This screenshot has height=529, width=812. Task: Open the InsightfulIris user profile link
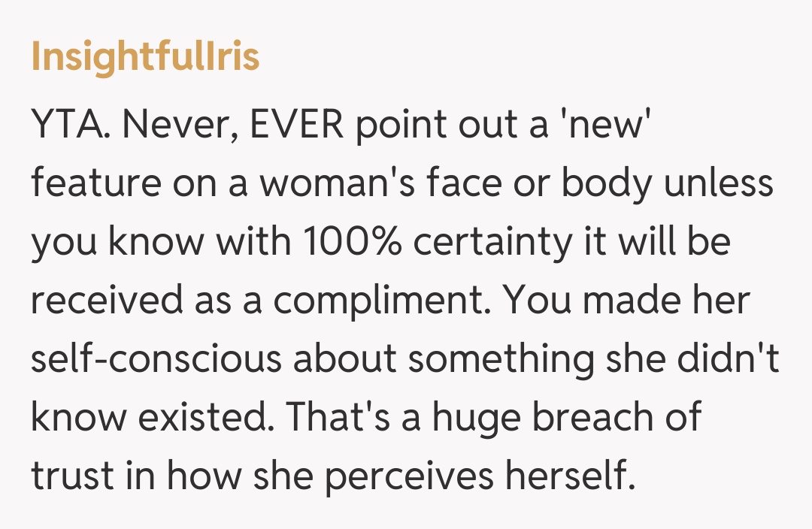(x=145, y=57)
